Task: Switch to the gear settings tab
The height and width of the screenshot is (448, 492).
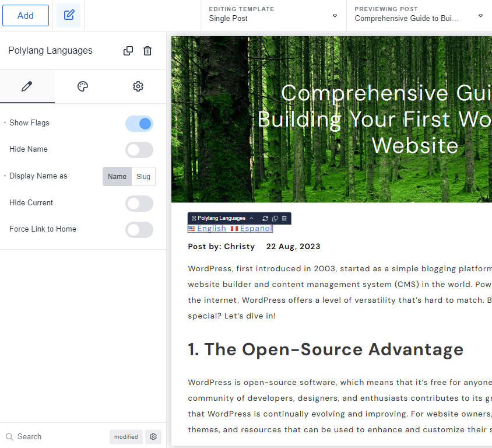Action: (x=138, y=86)
